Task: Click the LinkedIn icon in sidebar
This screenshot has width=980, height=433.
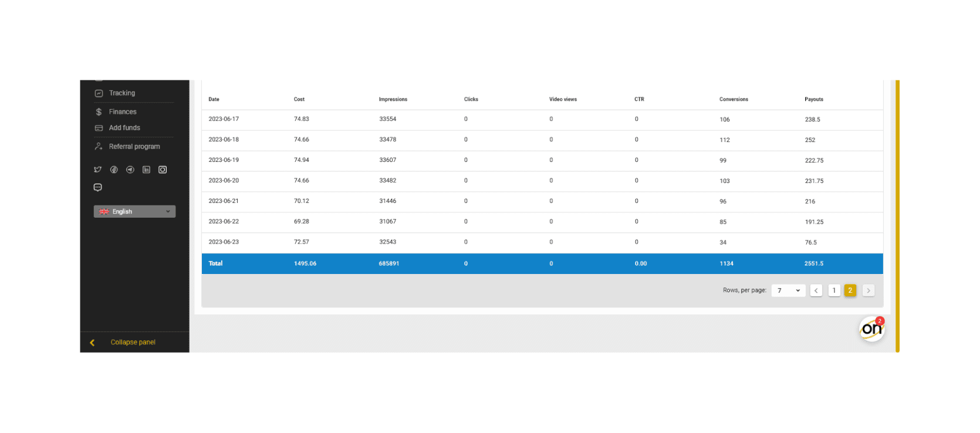Action: (x=147, y=170)
